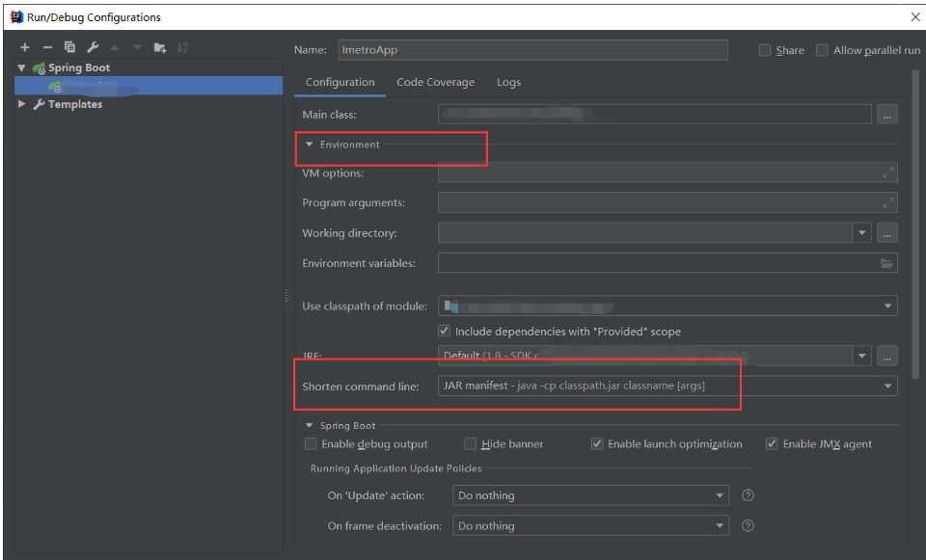Open the JRE dropdown arrow
The image size is (926, 560).
[x=862, y=356]
